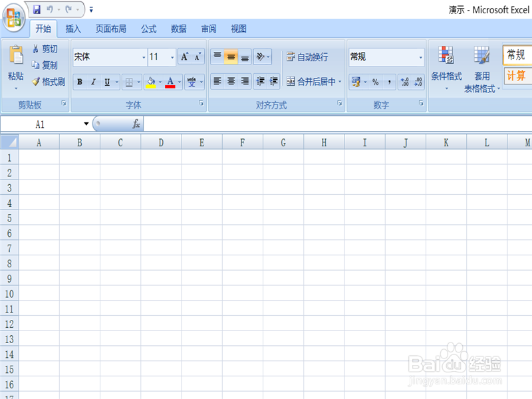The width and height of the screenshot is (532, 399).
Task: Open the 常规 number format dropdown
Action: tap(421, 57)
